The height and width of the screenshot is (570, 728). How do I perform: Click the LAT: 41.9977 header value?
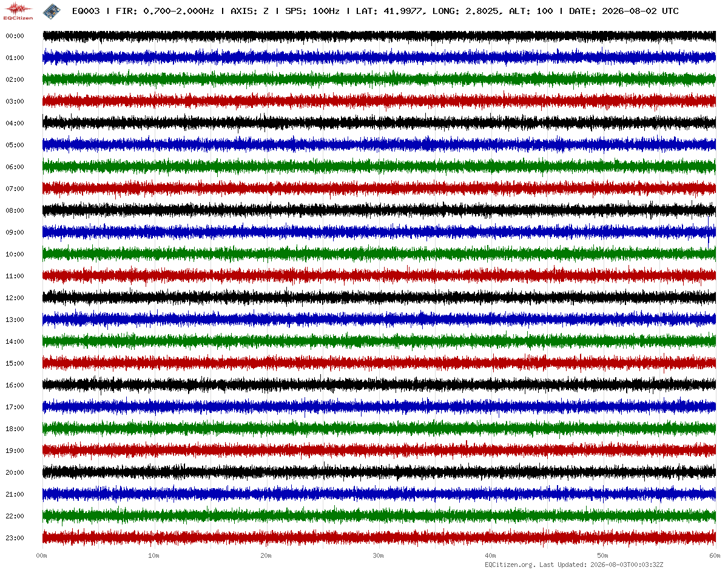pos(391,11)
